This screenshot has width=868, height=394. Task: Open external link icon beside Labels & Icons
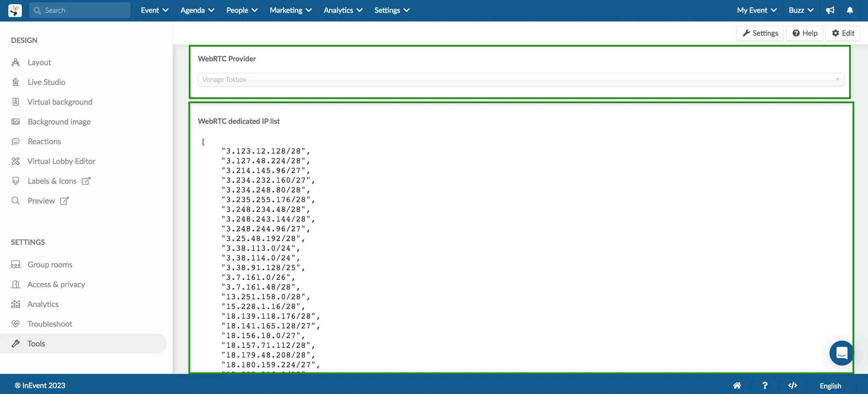86,181
